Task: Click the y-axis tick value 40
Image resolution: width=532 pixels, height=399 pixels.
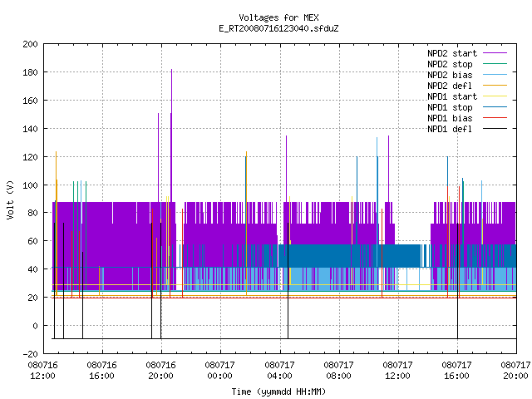Action: pyautogui.click(x=33, y=269)
